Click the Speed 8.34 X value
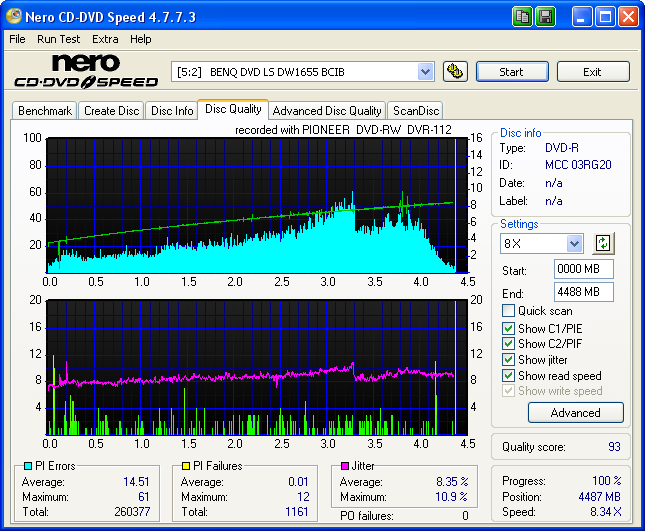 point(606,512)
